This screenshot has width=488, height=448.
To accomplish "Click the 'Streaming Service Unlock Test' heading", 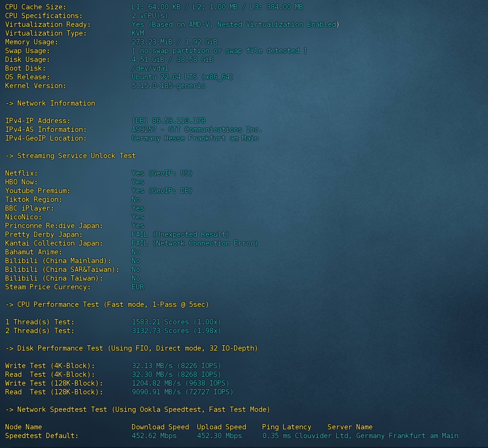I will (x=76, y=155).
